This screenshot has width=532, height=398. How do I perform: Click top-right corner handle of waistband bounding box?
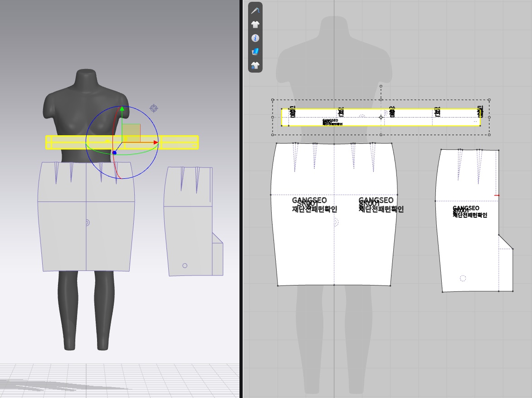click(x=489, y=100)
